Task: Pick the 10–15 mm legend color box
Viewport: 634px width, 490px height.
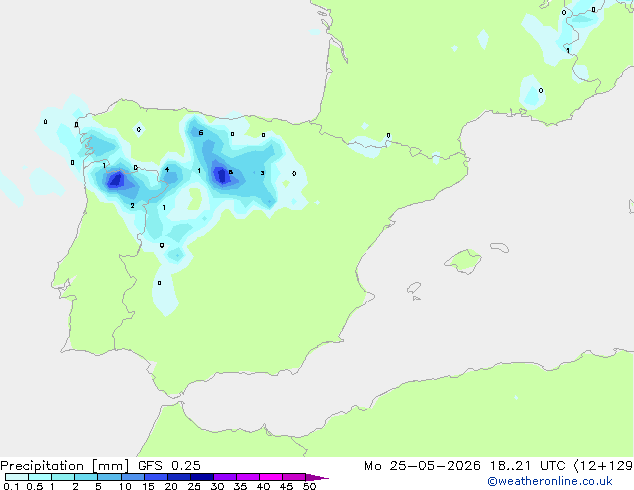Action: click(133, 477)
